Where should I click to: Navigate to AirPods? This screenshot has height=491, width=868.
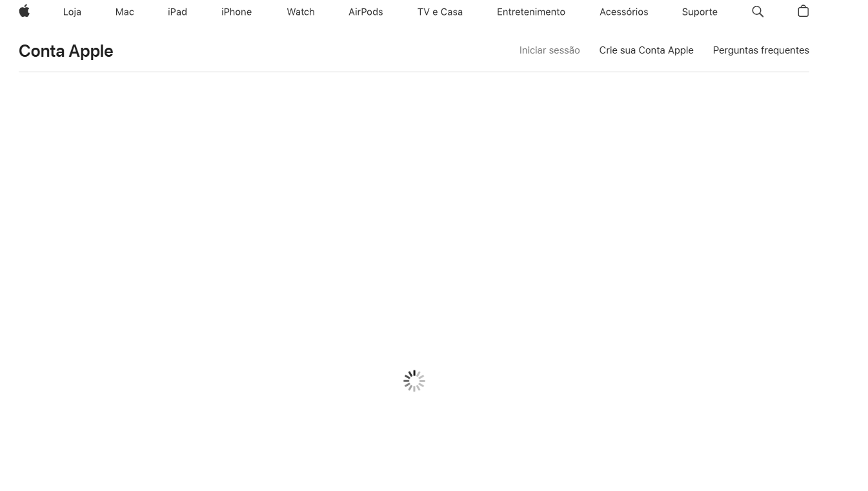pyautogui.click(x=366, y=12)
